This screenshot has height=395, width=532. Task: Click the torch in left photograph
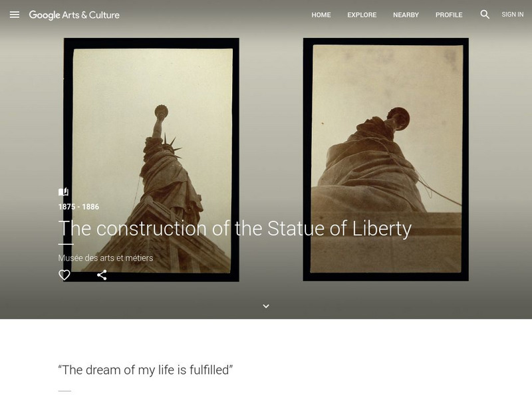point(161,111)
